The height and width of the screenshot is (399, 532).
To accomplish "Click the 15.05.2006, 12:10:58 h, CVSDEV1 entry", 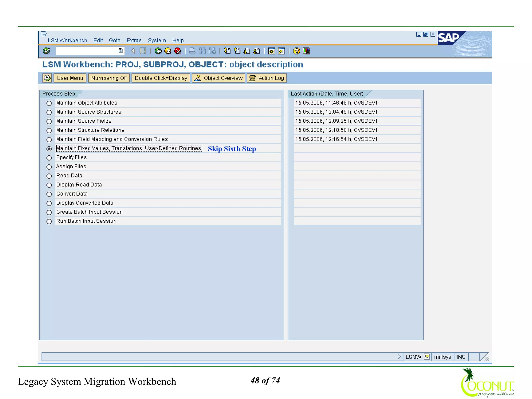I will [x=336, y=130].
